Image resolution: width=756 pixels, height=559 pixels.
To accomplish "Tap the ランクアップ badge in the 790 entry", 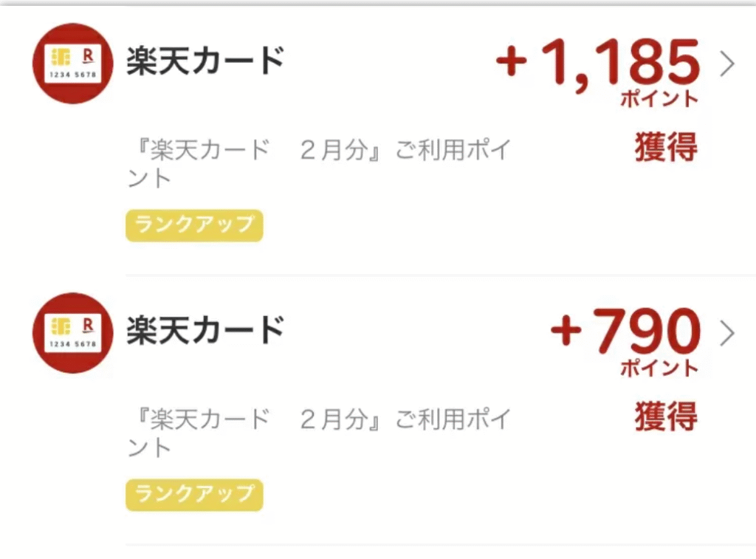I will 194,495.
